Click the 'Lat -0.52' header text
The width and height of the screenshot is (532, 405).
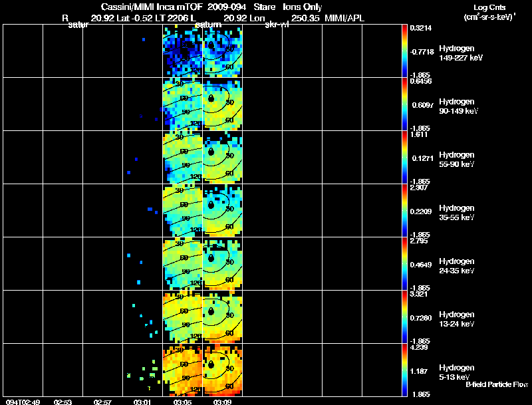pyautogui.click(x=134, y=18)
